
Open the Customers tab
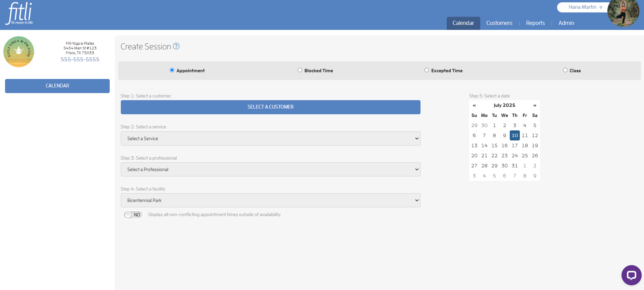(x=499, y=23)
